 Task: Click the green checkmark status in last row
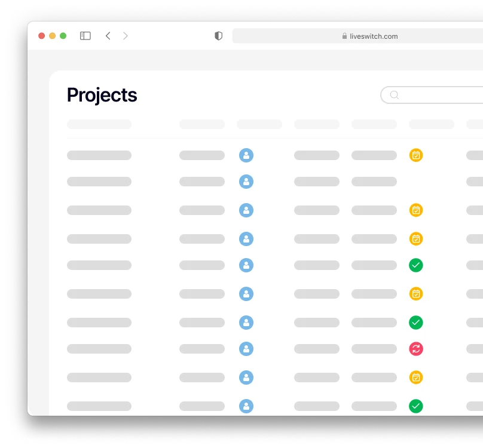click(416, 406)
